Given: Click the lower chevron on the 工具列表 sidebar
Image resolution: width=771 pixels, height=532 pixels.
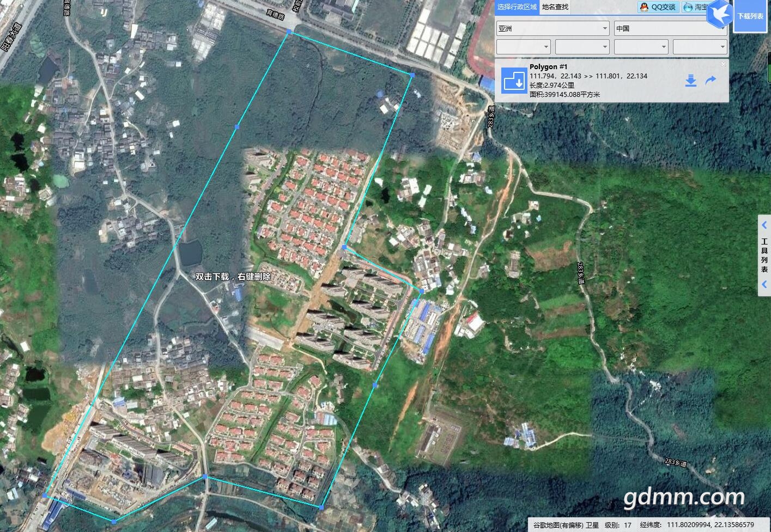Looking at the screenshot, I should (764, 284).
